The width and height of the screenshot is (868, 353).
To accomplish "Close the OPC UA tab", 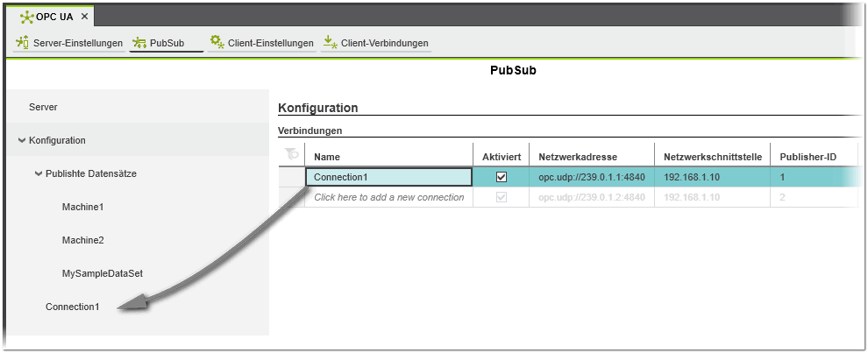I will point(84,17).
